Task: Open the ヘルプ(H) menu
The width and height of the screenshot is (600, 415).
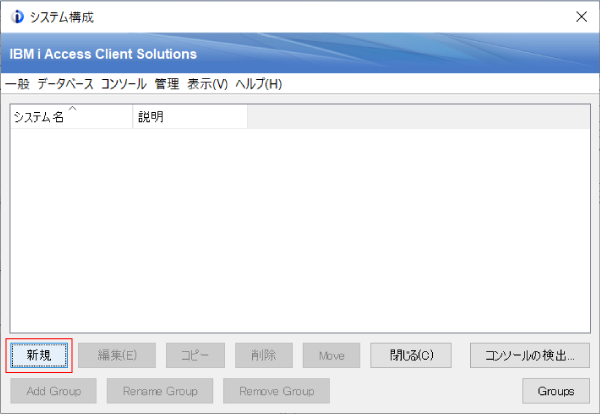Action: point(259,84)
